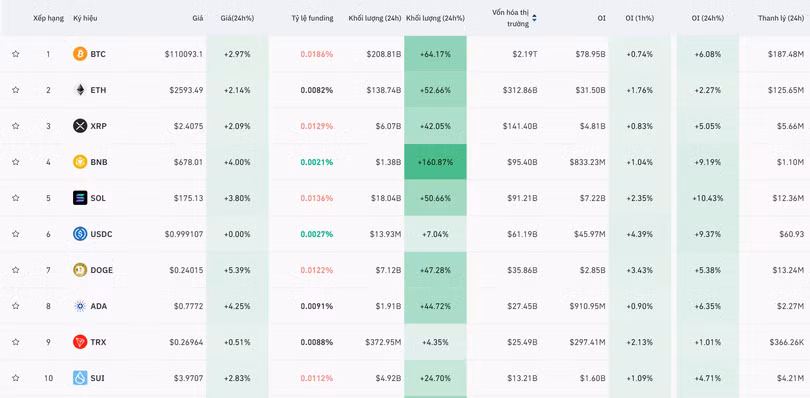Image resolution: width=810 pixels, height=398 pixels.
Task: Click SOL OI 24h change +10.43%
Action: 708,198
